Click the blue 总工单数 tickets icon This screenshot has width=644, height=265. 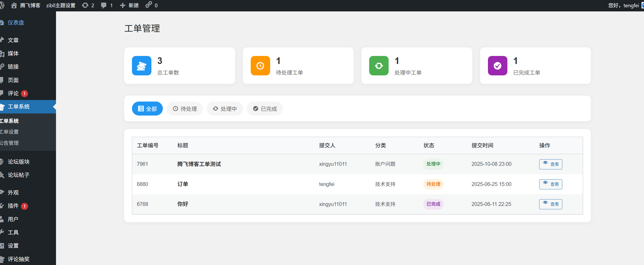point(142,66)
